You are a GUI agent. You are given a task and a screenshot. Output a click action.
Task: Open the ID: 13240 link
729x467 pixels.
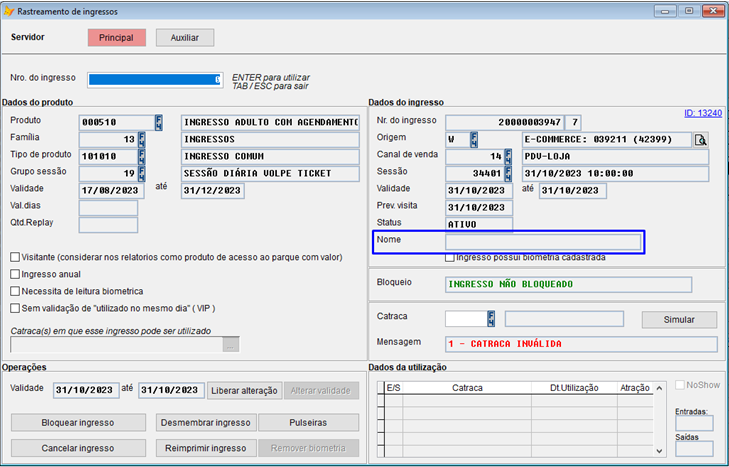tap(702, 113)
